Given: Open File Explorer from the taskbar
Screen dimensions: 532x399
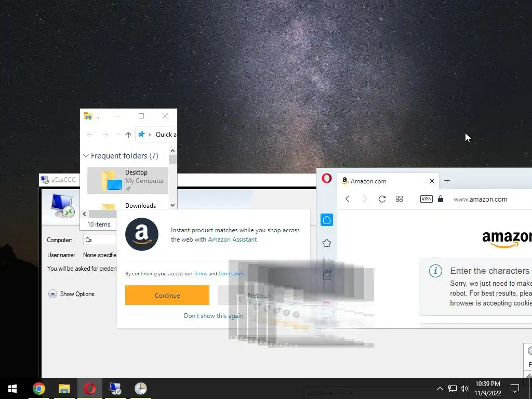Looking at the screenshot, I should click(64, 389).
